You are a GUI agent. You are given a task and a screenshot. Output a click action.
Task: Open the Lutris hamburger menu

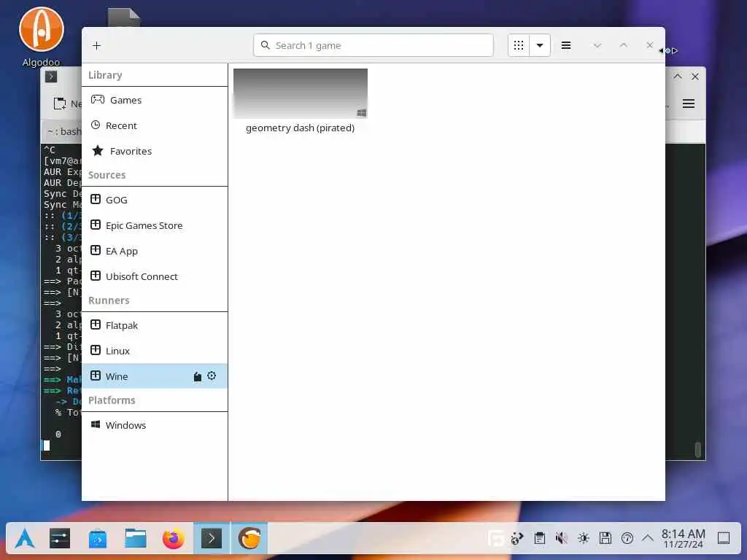566,46
